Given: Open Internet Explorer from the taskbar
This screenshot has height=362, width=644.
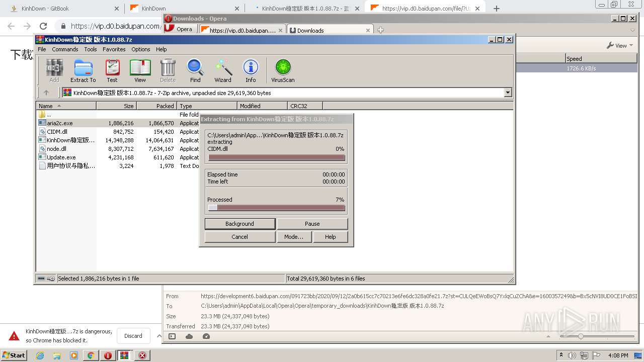Looking at the screenshot, I should click(x=40, y=355).
